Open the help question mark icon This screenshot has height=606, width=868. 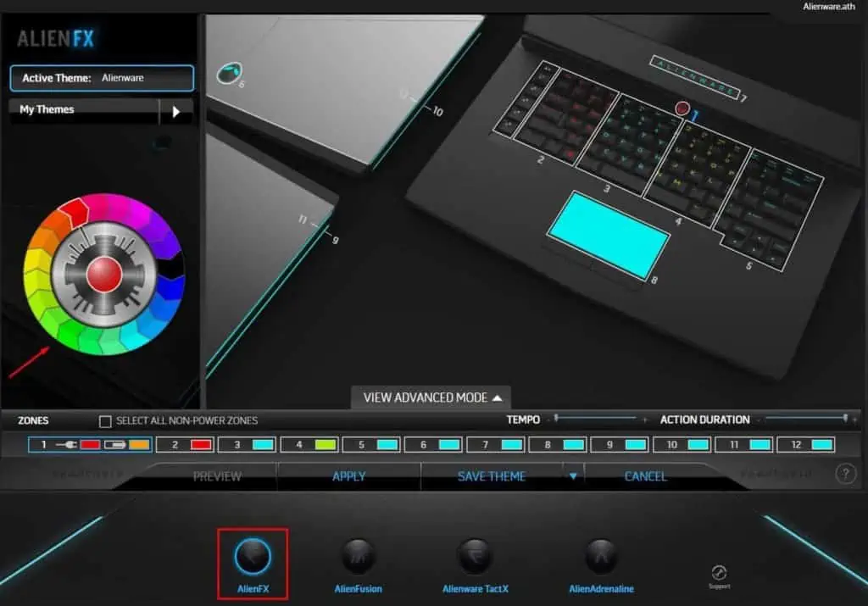point(845,475)
